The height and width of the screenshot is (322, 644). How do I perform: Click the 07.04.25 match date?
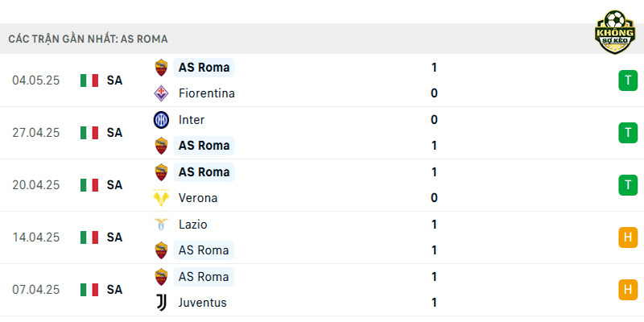pyautogui.click(x=35, y=290)
